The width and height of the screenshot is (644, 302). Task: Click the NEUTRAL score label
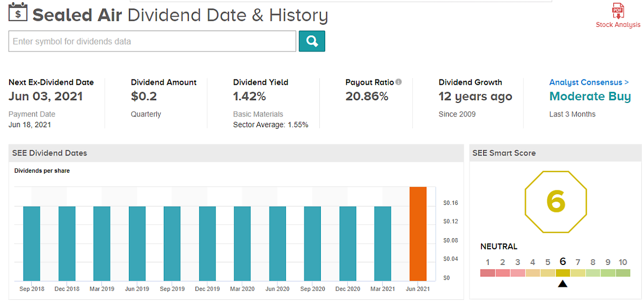(499, 247)
